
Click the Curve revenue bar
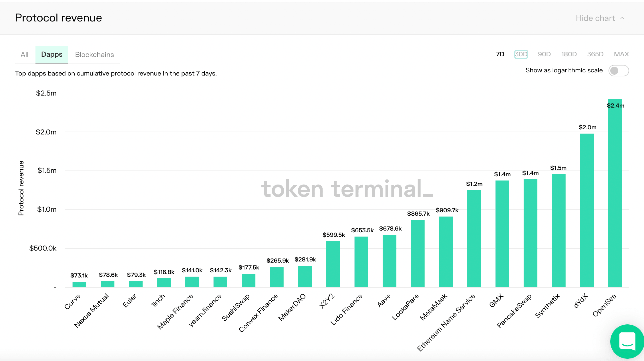pyautogui.click(x=79, y=284)
